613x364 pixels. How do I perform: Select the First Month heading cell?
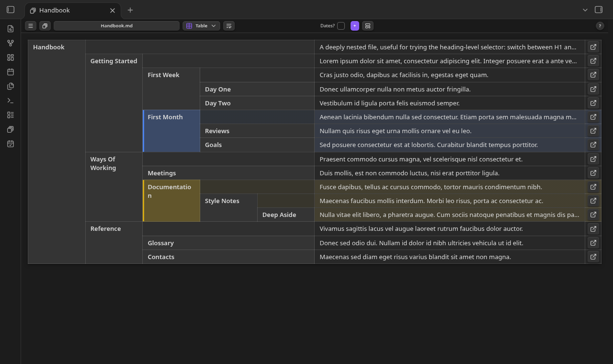[x=171, y=131]
